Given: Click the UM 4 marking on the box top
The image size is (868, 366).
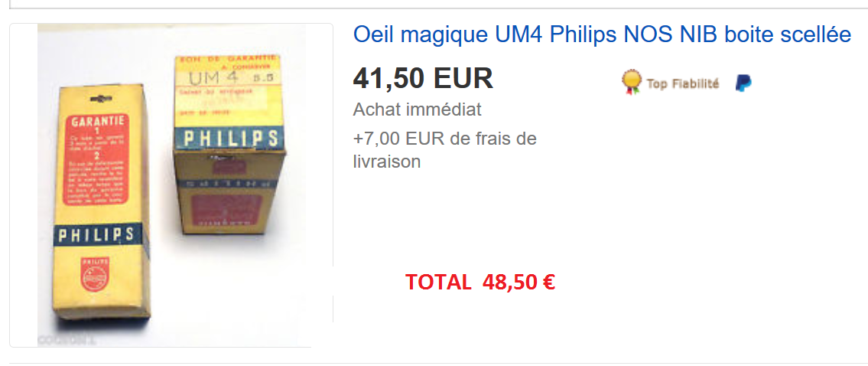Looking at the screenshot, I should click(x=213, y=77).
